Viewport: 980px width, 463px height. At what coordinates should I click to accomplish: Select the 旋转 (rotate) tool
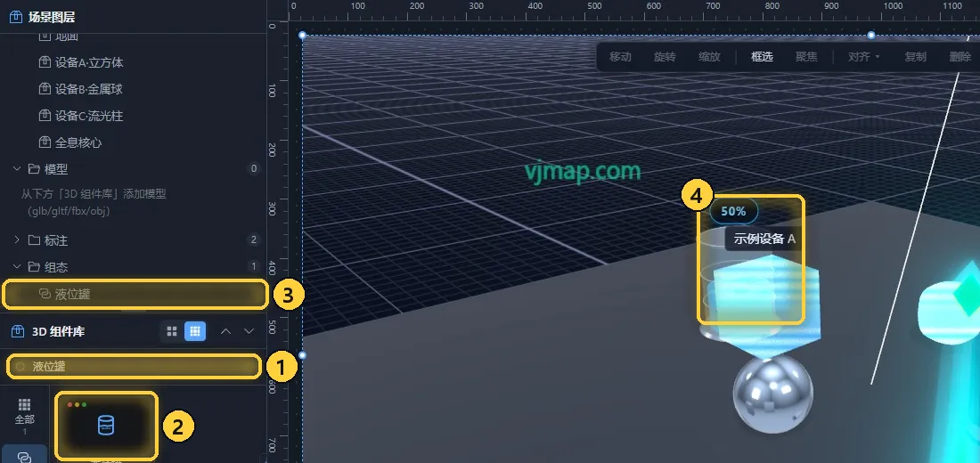pyautogui.click(x=665, y=57)
